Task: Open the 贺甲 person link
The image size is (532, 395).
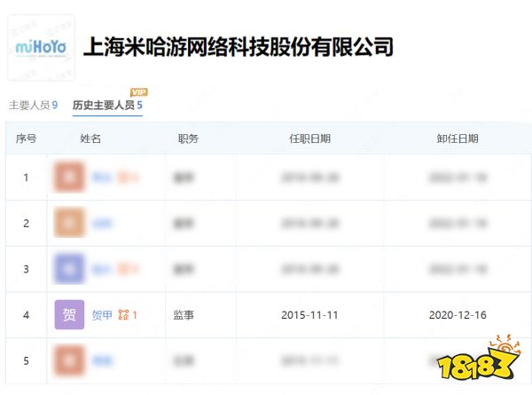Action: point(102,315)
